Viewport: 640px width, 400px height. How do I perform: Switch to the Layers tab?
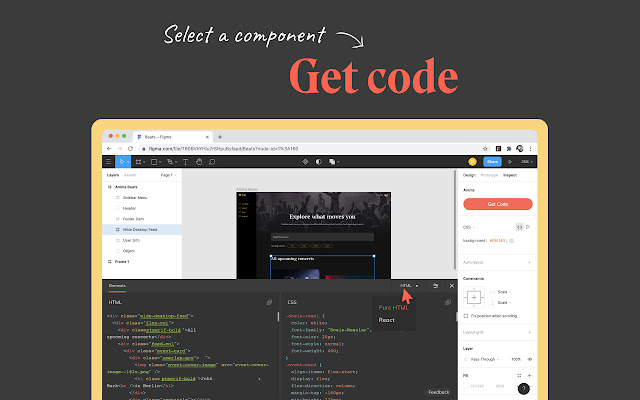[x=113, y=175]
